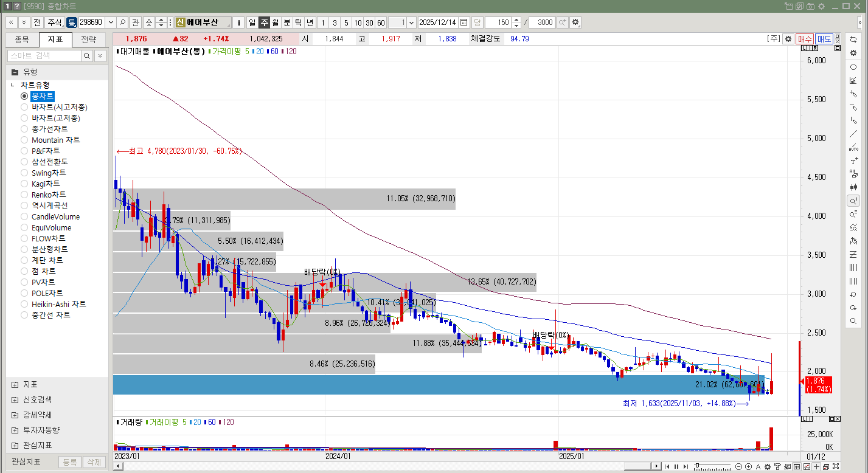Viewport: 868px width, 473px height.
Task: Click the redo arrow in right toolbar
Action: click(853, 308)
